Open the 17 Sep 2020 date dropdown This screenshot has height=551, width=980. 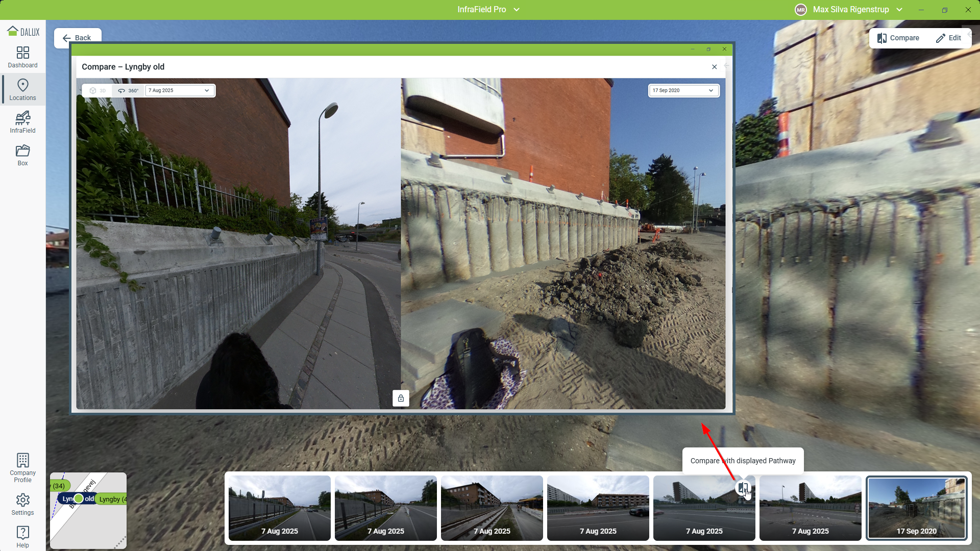click(x=683, y=91)
